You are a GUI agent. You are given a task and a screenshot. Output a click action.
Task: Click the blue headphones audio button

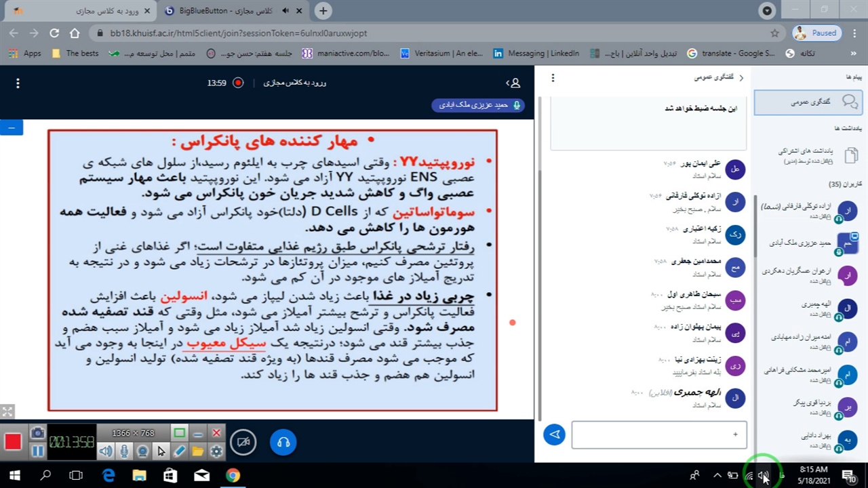[283, 443]
